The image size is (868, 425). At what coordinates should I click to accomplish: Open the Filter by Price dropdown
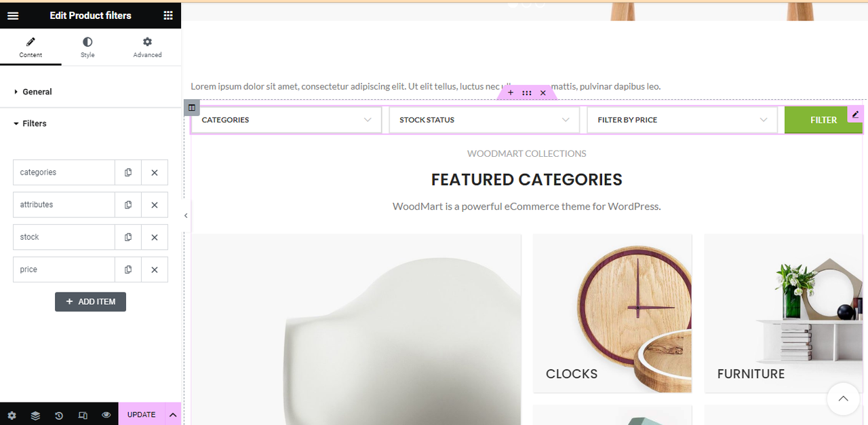(682, 119)
